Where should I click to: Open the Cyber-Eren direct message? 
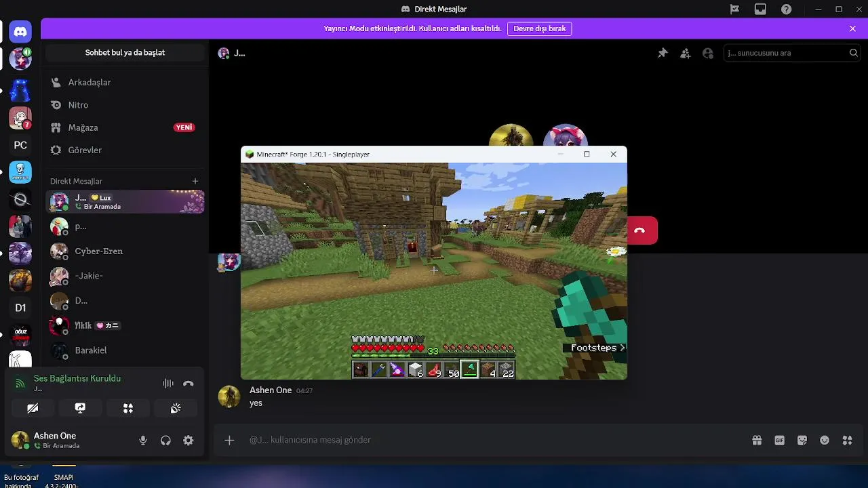click(125, 251)
